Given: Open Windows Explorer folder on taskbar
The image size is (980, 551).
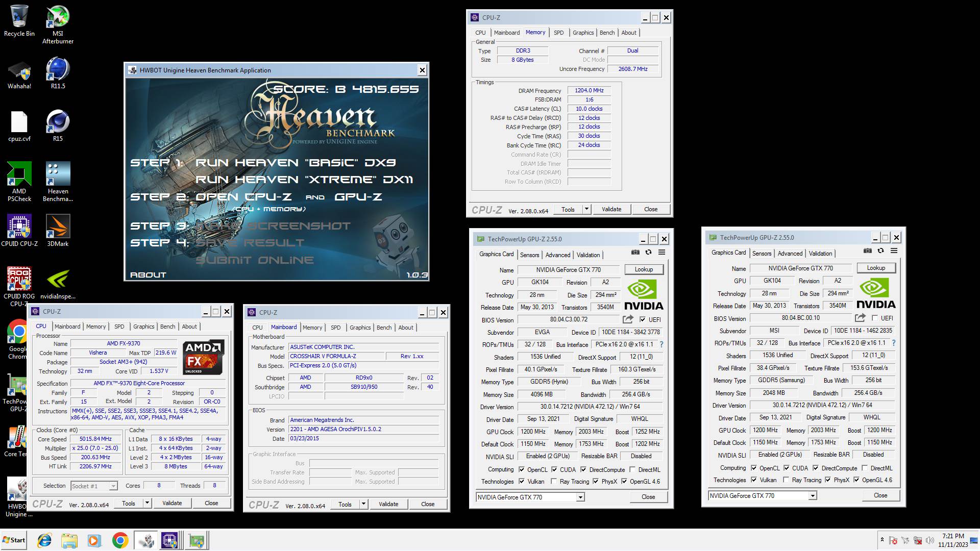Looking at the screenshot, I should pyautogui.click(x=69, y=540).
